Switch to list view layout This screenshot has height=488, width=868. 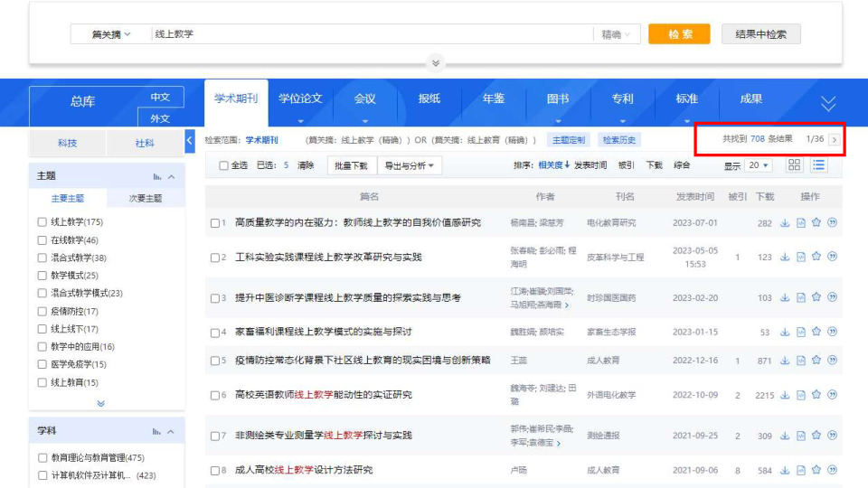click(x=819, y=164)
